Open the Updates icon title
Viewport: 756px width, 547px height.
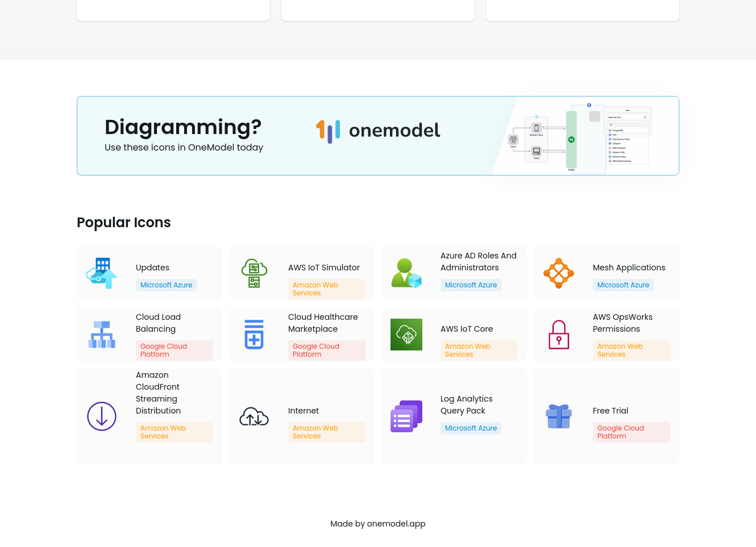pyautogui.click(x=152, y=268)
